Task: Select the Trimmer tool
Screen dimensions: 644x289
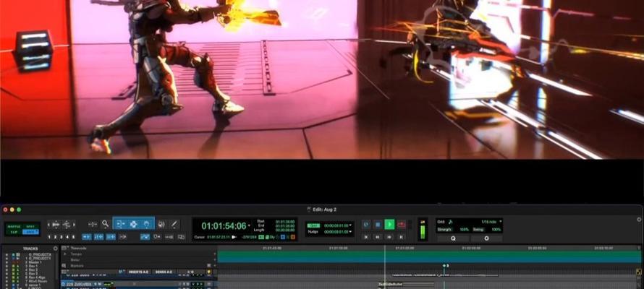Action: click(x=120, y=224)
